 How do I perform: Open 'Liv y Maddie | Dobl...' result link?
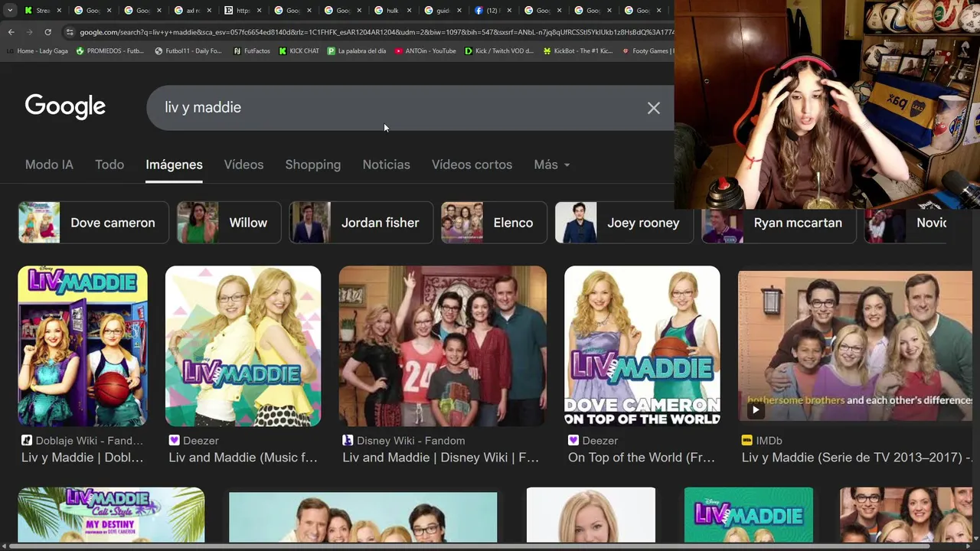click(x=83, y=458)
